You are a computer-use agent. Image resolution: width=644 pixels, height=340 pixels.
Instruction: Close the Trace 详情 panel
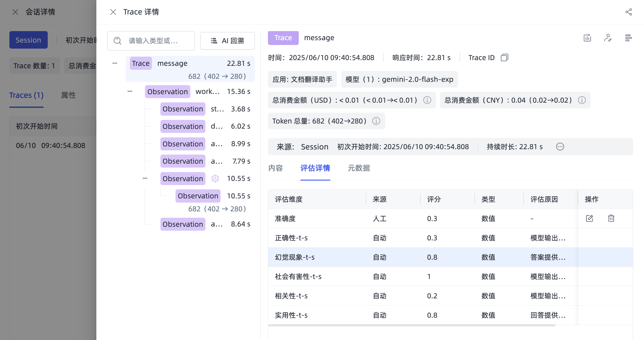(x=113, y=12)
